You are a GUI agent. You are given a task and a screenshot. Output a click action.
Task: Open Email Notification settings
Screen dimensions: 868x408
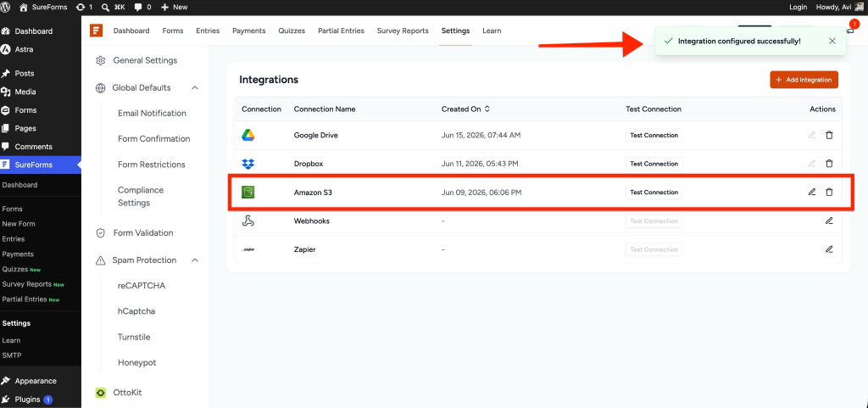pos(153,113)
